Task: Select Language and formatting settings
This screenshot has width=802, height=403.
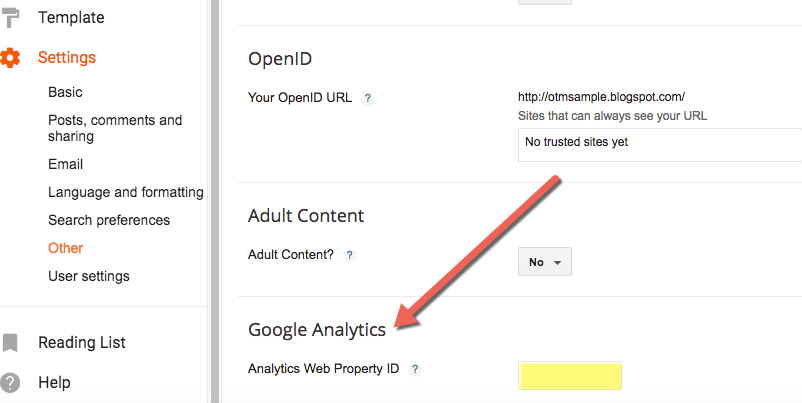Action: click(126, 193)
